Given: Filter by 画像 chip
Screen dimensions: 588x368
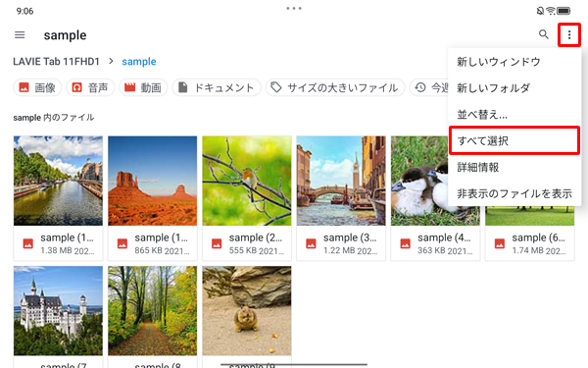Looking at the screenshot, I should coord(37,87).
